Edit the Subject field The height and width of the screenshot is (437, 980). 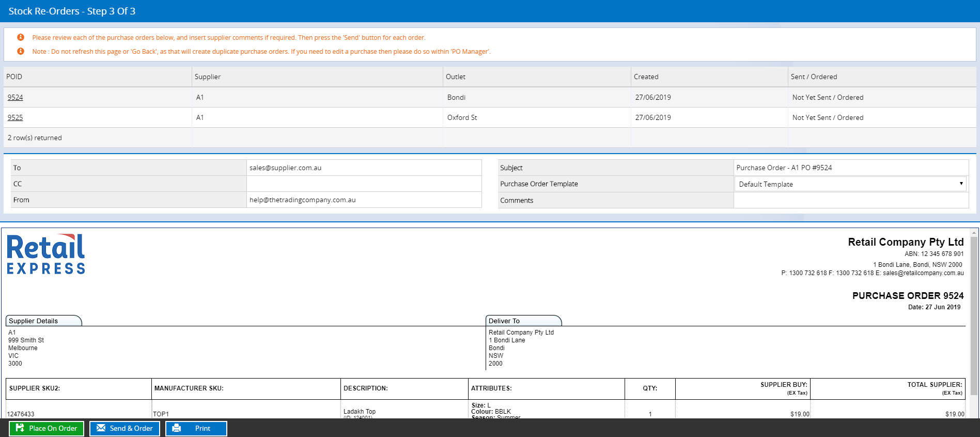(851, 168)
